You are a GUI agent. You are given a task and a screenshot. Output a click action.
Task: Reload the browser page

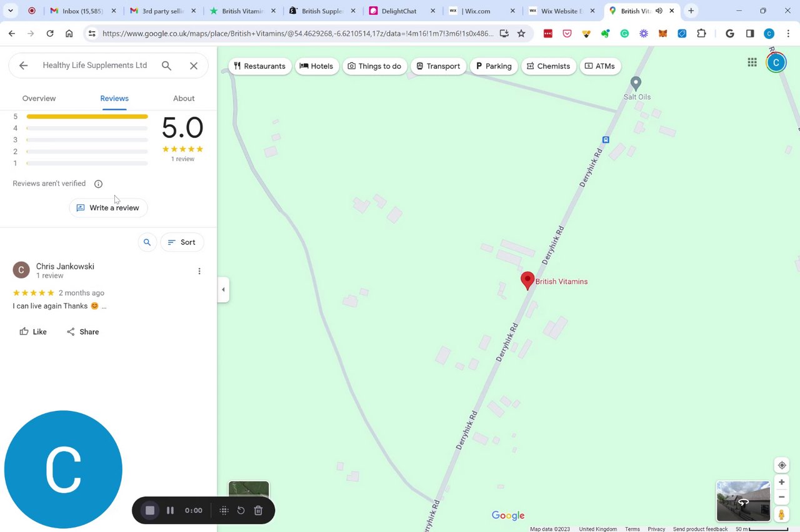point(50,34)
